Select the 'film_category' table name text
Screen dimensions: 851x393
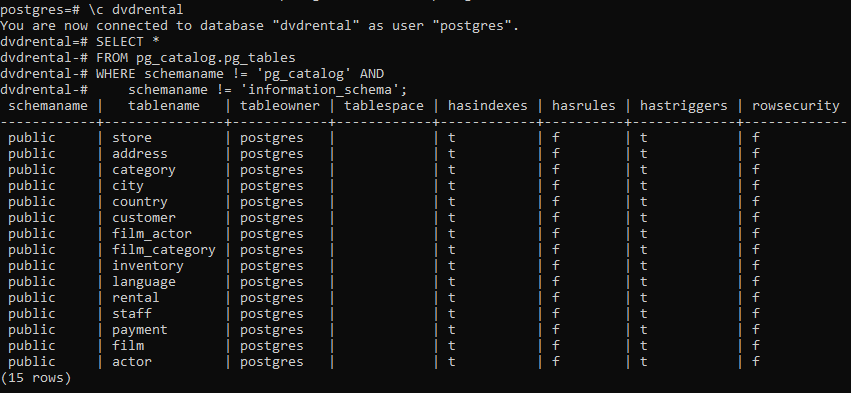click(164, 250)
